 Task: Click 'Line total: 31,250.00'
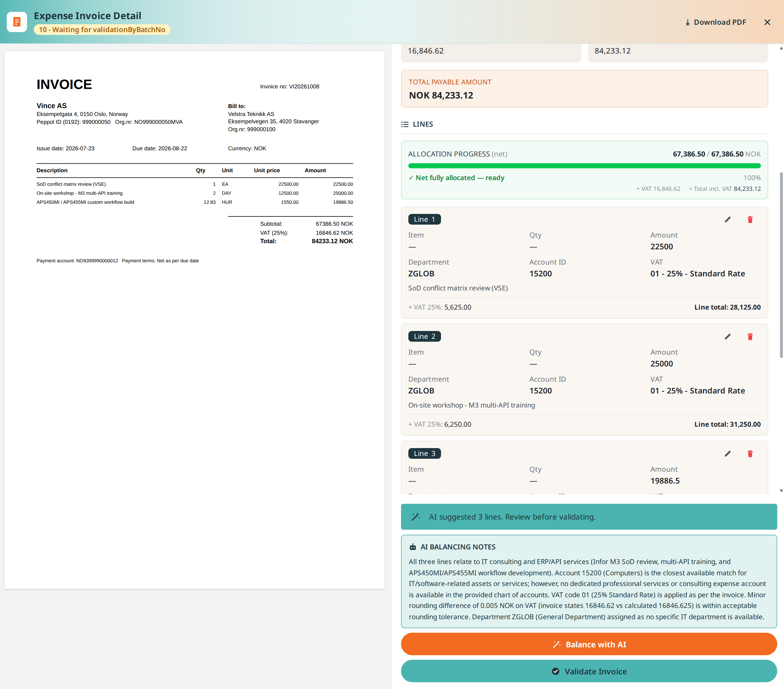pyautogui.click(x=728, y=424)
